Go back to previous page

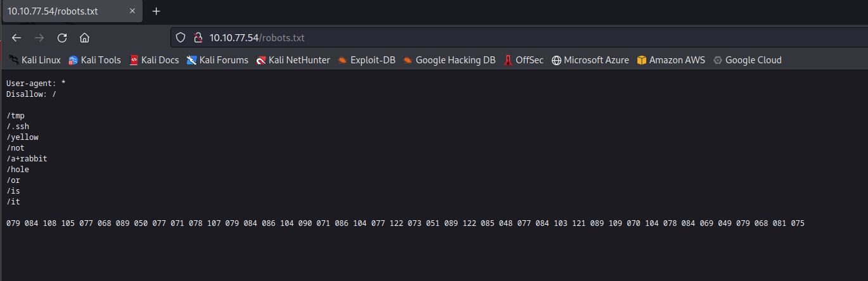(x=16, y=37)
